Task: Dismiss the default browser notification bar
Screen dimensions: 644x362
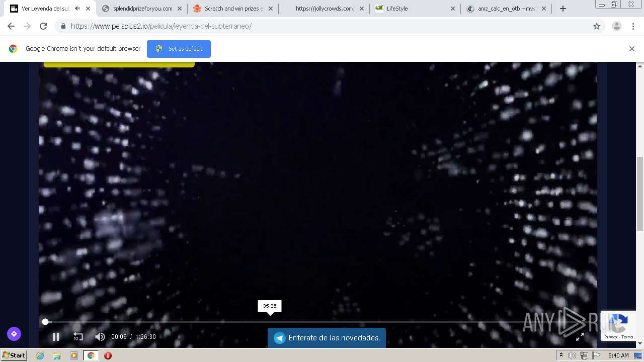Action: (x=631, y=49)
